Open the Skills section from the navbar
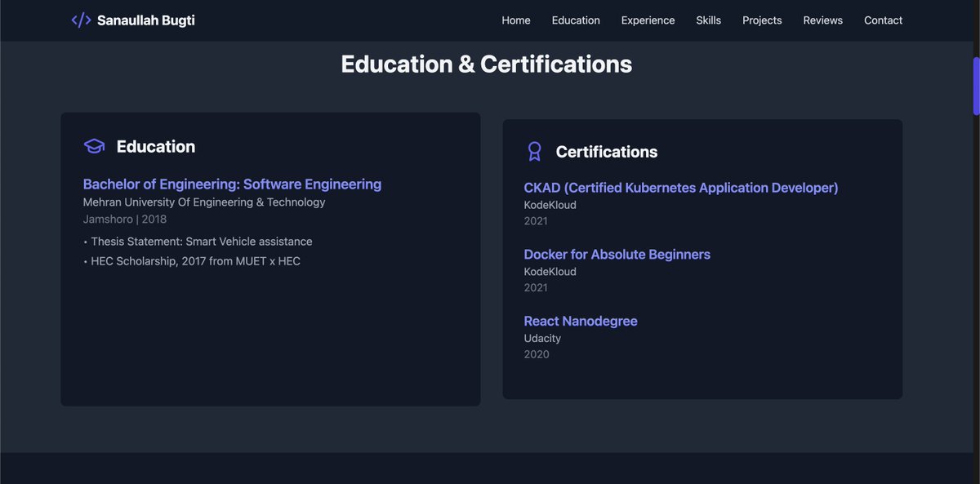 tap(707, 20)
